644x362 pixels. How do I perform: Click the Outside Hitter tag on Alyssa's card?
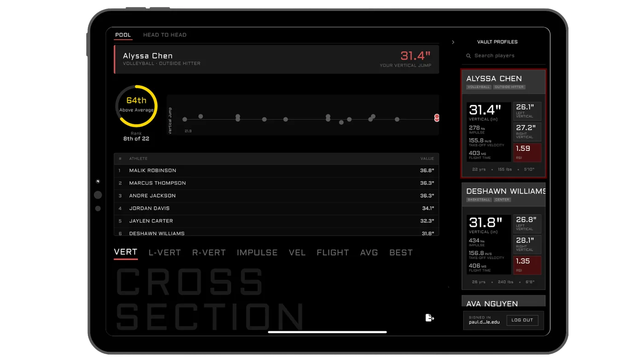point(509,87)
